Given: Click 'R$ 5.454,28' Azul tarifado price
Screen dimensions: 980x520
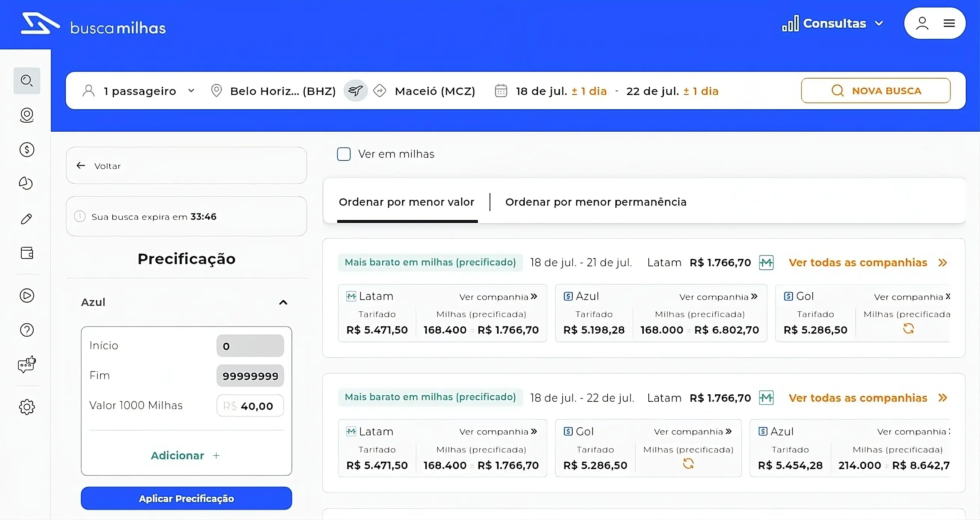Looking at the screenshot, I should click(x=790, y=465).
